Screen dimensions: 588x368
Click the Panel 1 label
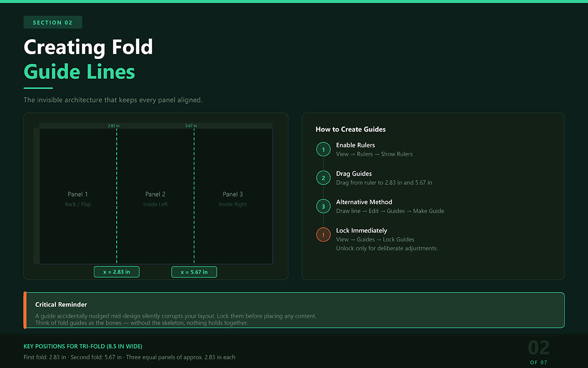click(x=78, y=194)
